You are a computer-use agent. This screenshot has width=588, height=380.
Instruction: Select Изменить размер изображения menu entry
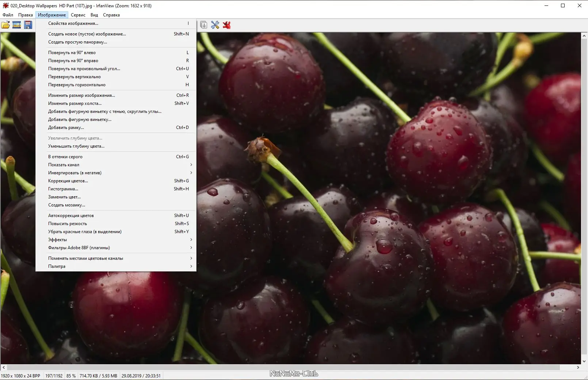click(116, 95)
